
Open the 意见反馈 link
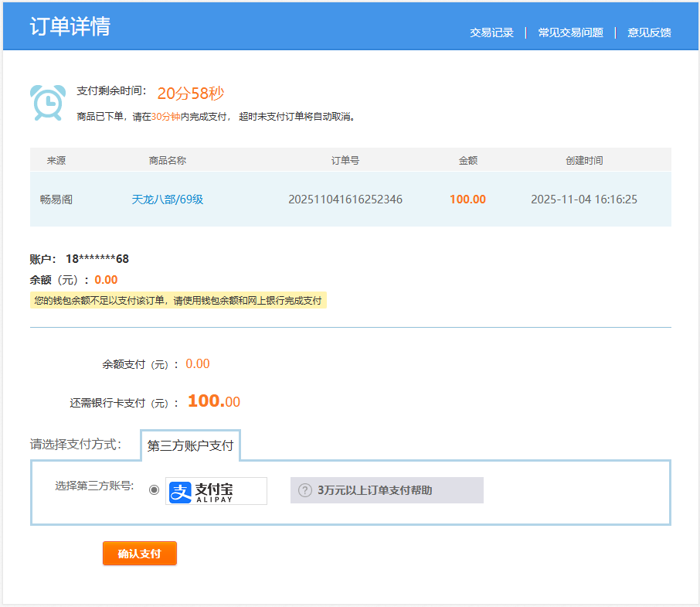649,32
